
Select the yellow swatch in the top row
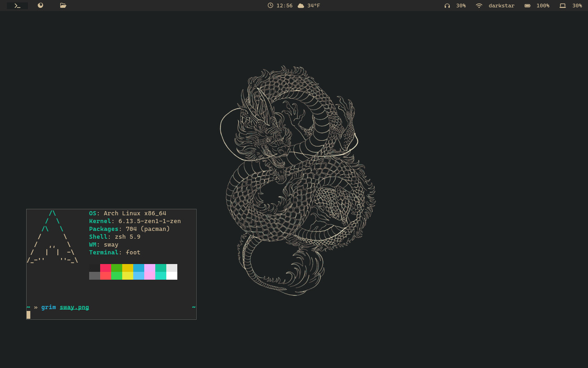[x=128, y=268]
